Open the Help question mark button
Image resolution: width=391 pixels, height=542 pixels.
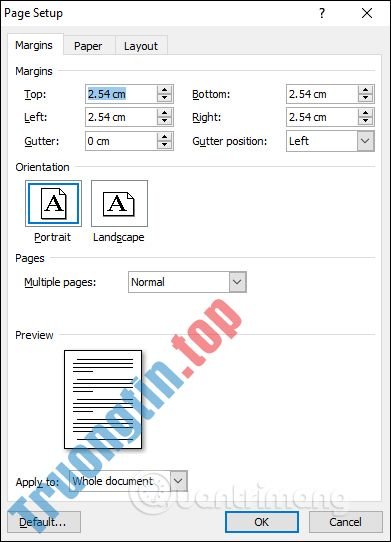point(322,13)
